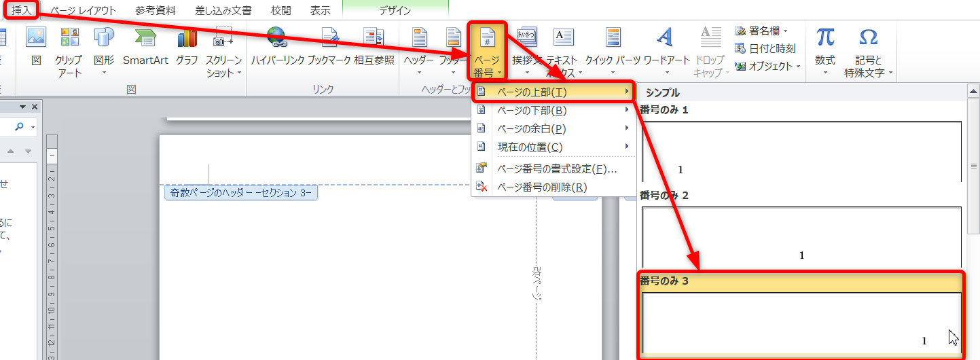Open the 図形 shapes dropdown
This screenshot has width=980, height=360.
click(x=104, y=52)
